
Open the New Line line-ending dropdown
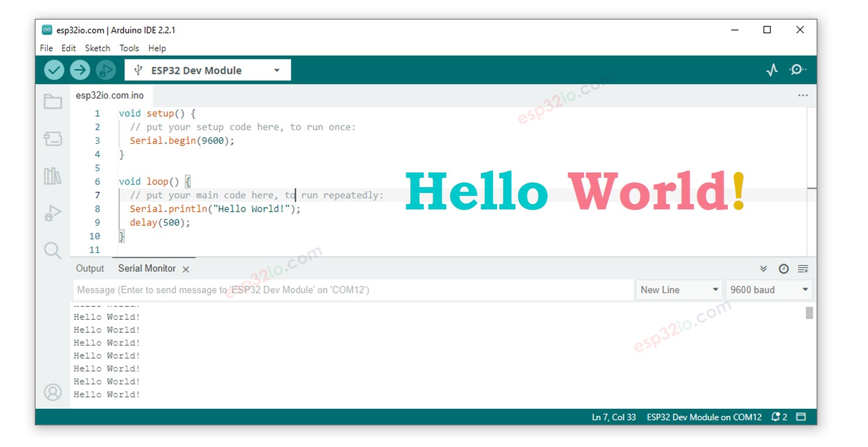(x=679, y=290)
